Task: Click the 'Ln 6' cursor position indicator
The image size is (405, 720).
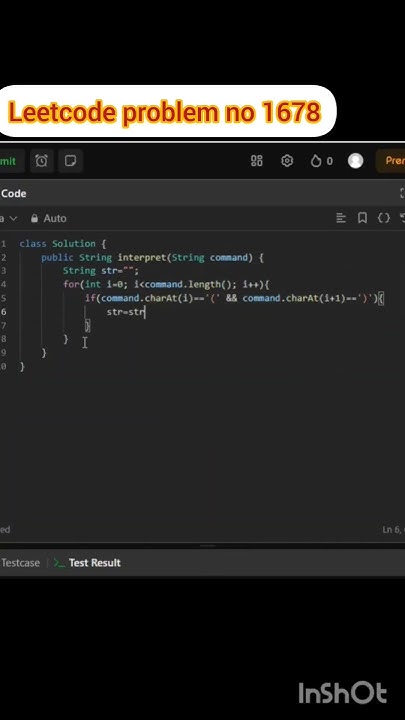Action: 394,529
